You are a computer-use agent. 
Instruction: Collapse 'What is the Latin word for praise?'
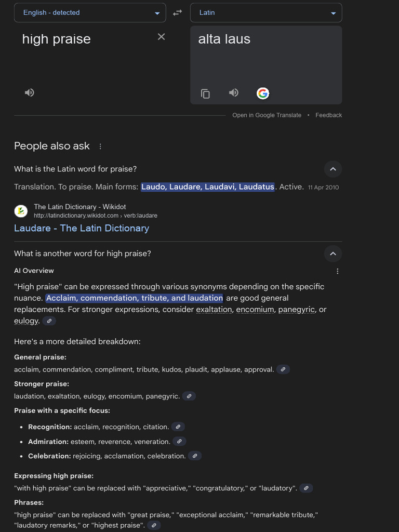[x=333, y=169]
